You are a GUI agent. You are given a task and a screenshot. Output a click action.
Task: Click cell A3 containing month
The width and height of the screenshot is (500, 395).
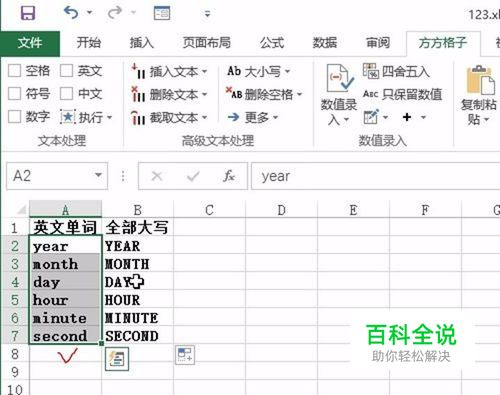pyautogui.click(x=65, y=264)
